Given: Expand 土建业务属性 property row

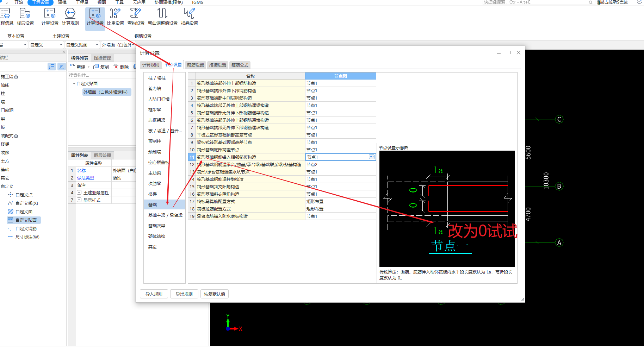Looking at the screenshot, I should pyautogui.click(x=79, y=193).
